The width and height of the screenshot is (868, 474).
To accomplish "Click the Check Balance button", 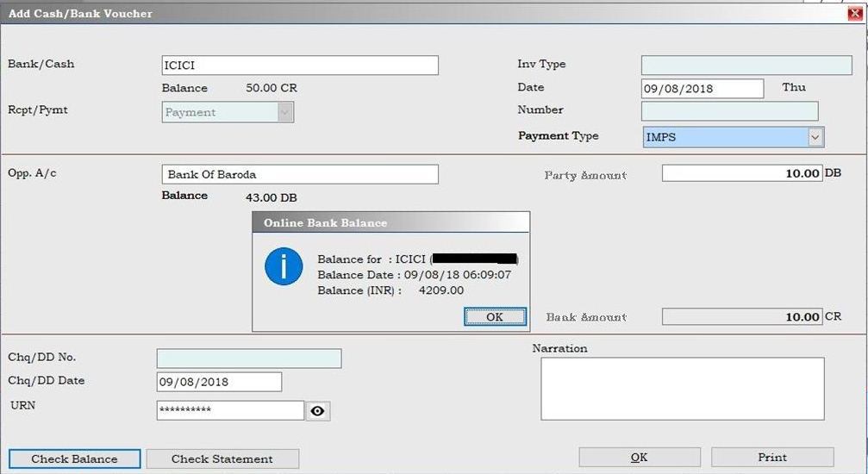I will pos(74,458).
